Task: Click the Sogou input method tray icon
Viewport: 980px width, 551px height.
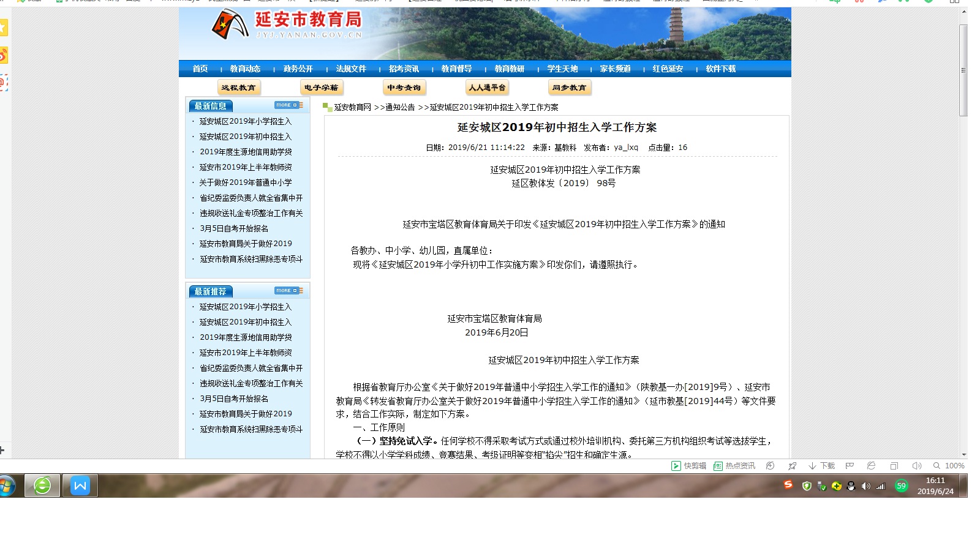Action: click(x=788, y=485)
